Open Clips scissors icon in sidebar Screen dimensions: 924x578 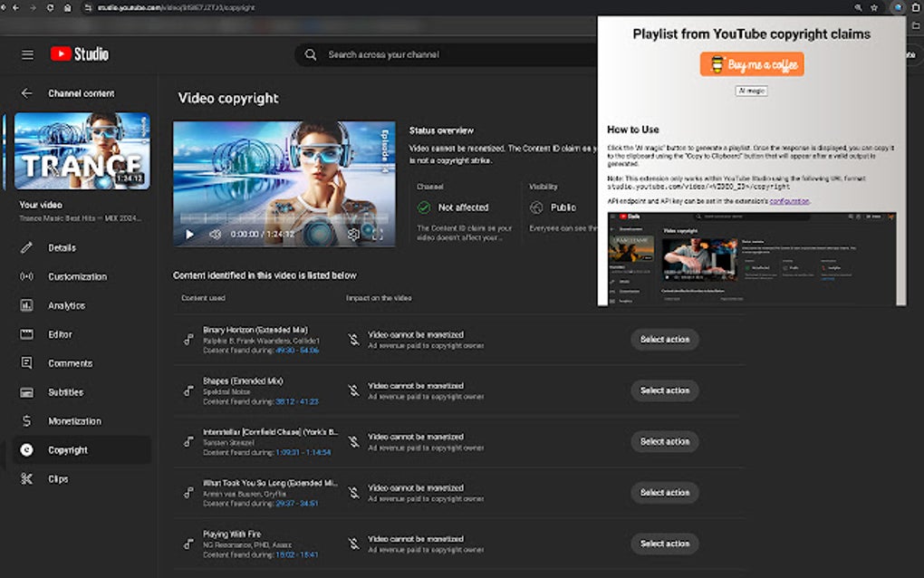tap(26, 479)
